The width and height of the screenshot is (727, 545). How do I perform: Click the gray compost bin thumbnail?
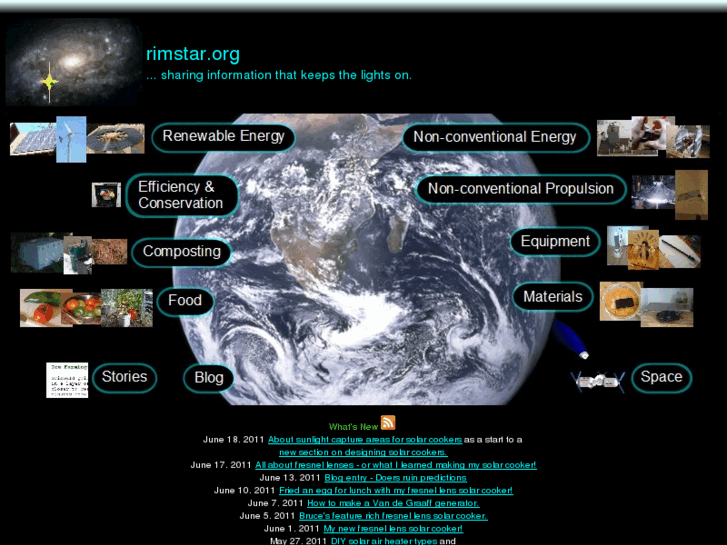[x=37, y=252]
